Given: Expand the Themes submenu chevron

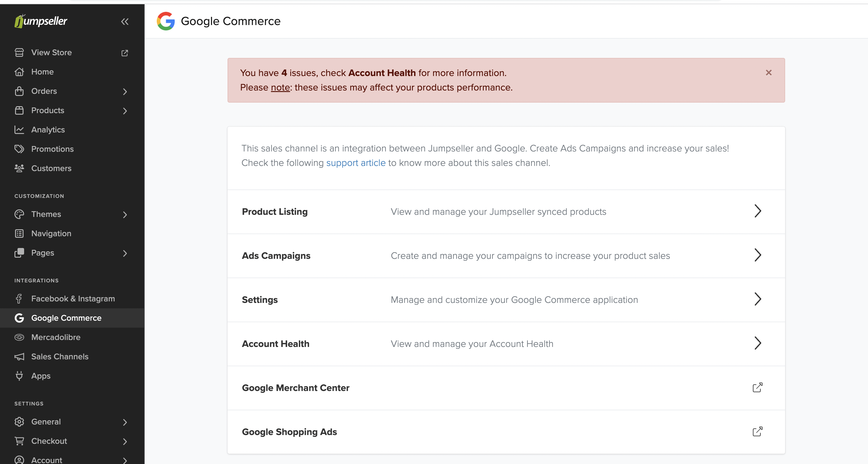Looking at the screenshot, I should pyautogui.click(x=125, y=215).
